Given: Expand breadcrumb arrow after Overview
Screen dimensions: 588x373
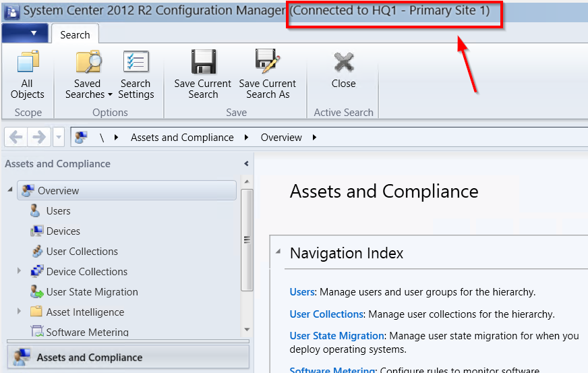Looking at the screenshot, I should coord(314,138).
